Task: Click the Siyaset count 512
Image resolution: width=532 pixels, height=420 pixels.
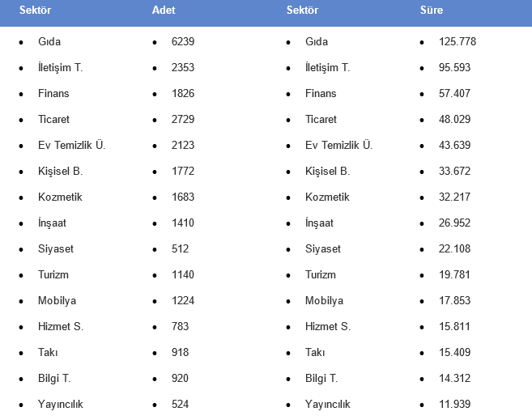Action: (x=180, y=248)
